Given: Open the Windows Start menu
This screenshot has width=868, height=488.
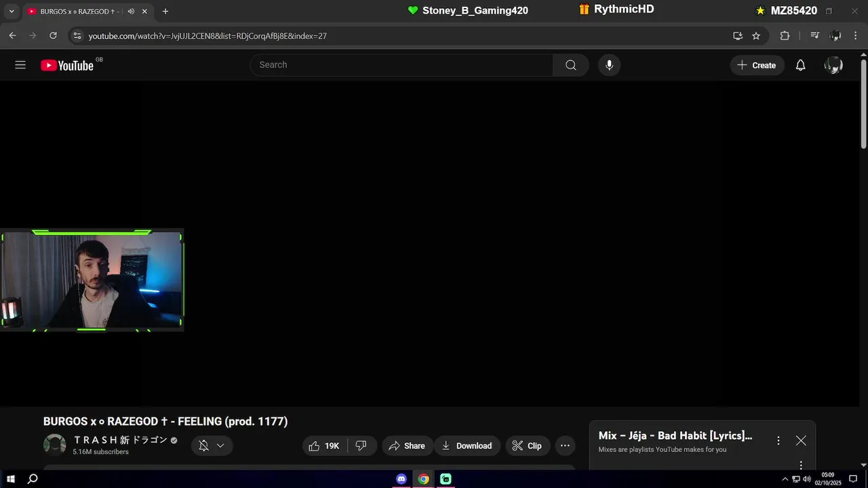Looking at the screenshot, I should tap(11, 479).
